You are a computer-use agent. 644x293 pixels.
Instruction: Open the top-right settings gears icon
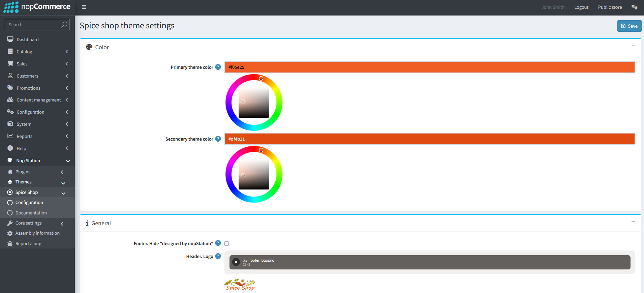coord(634,7)
